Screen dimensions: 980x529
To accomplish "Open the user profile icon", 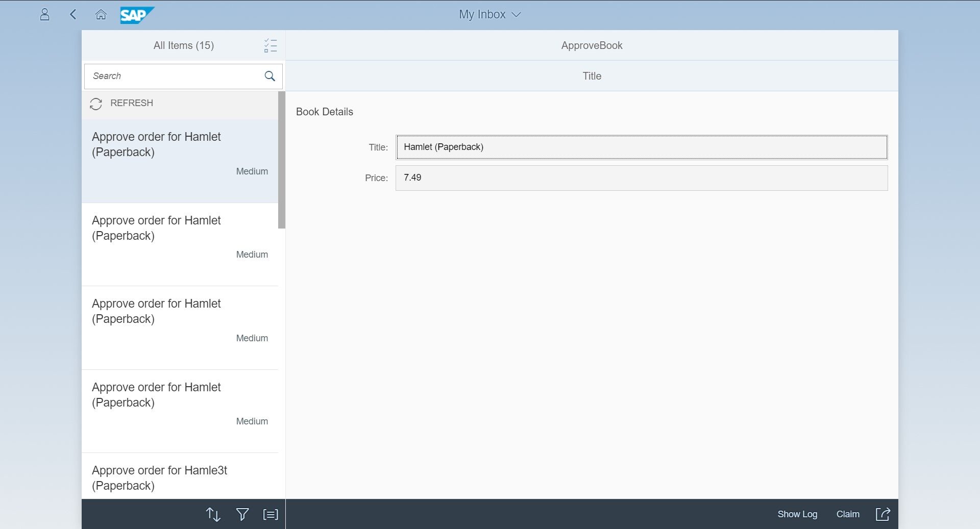I will pos(45,14).
